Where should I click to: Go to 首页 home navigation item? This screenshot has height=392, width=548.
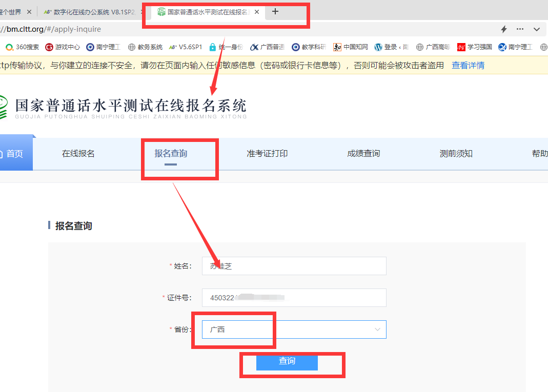(x=14, y=154)
